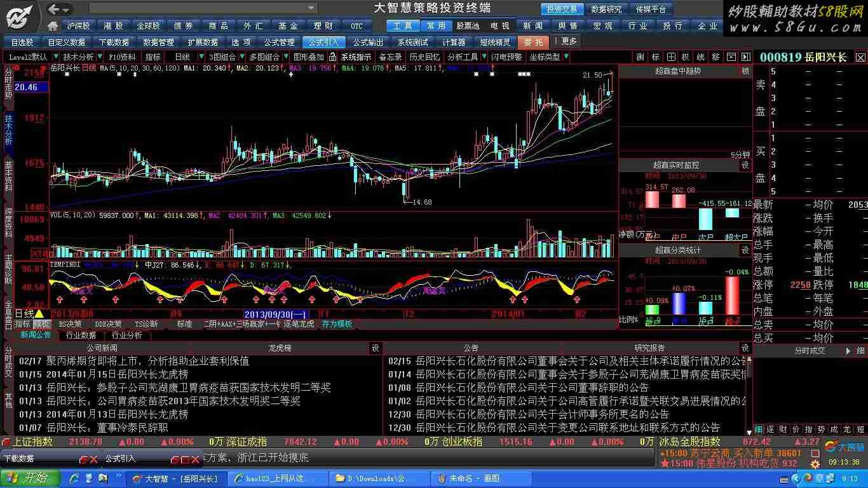Screen dimensions: 868x488
Task: Click the 测 measuring tool icon
Action: coord(641,57)
